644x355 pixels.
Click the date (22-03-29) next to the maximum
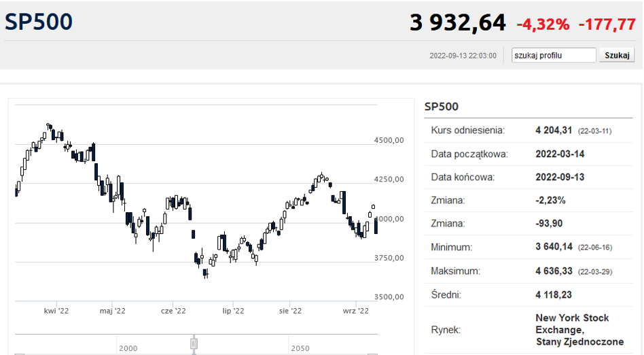coord(594,272)
